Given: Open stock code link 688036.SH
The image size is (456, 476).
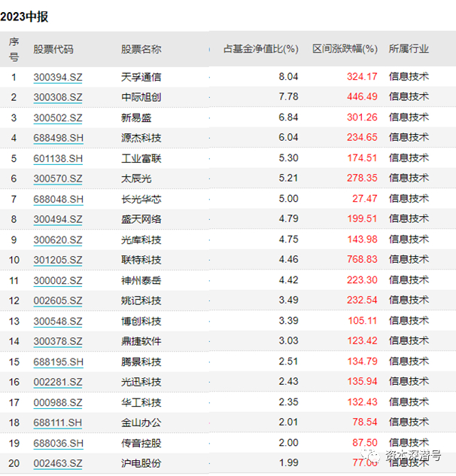Looking at the screenshot, I should click(58, 443).
